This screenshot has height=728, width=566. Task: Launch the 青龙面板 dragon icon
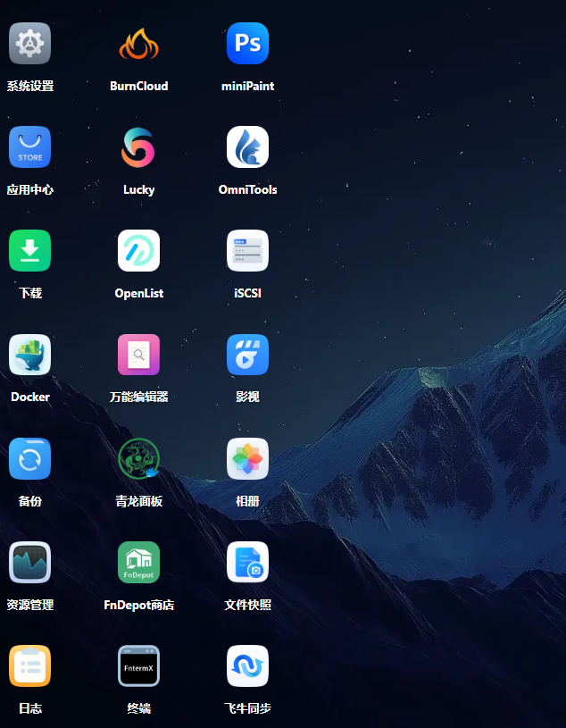click(138, 459)
